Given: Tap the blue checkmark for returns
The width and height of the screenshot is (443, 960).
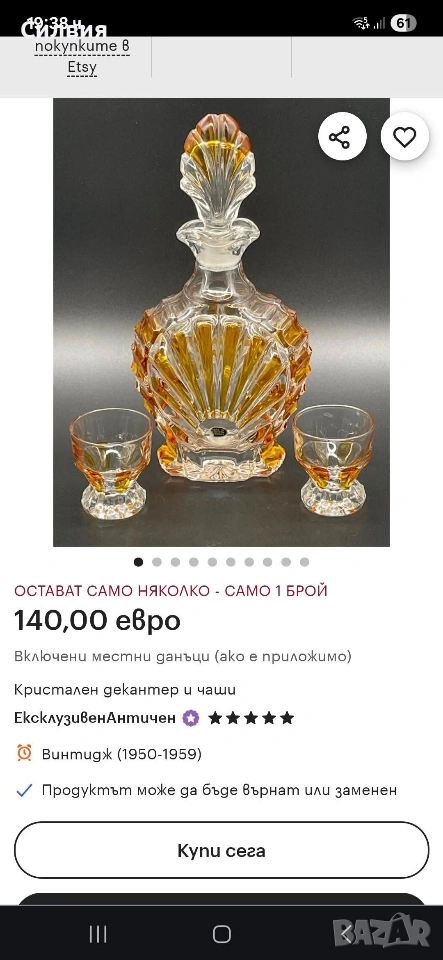Looking at the screenshot, I should pyautogui.click(x=24, y=790).
